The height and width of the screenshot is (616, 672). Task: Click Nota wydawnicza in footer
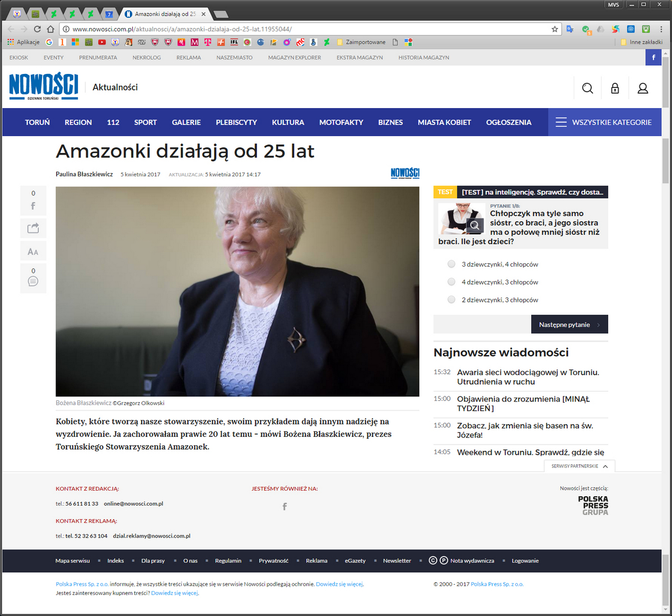coord(472,561)
